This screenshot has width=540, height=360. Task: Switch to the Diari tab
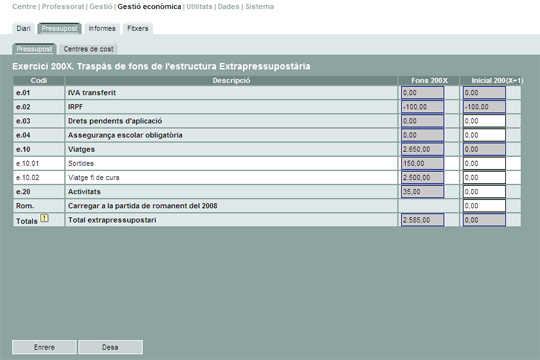tap(23, 29)
